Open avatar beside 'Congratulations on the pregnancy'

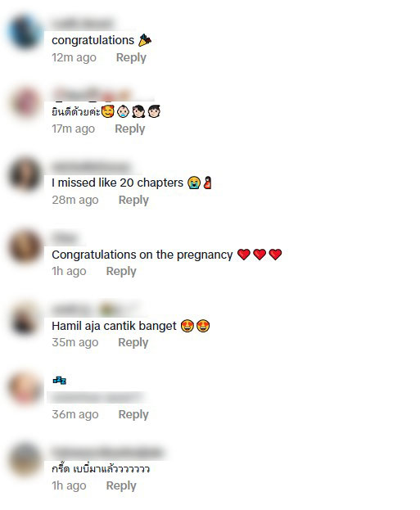pos(25,246)
